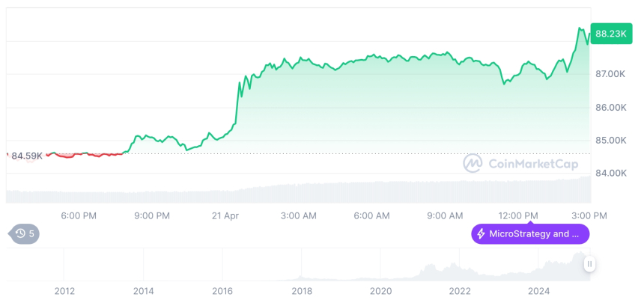Click the 12:00 PM time axis label
644x300 pixels.
pyautogui.click(x=519, y=216)
